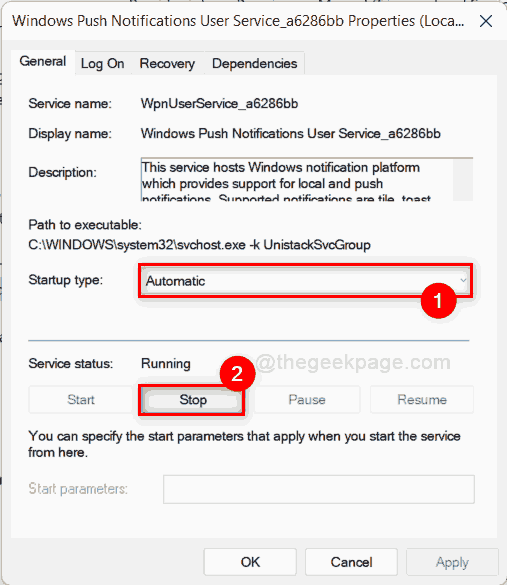Click inside the Description text box
Viewport: 507px width, 585px height.
coord(297,180)
